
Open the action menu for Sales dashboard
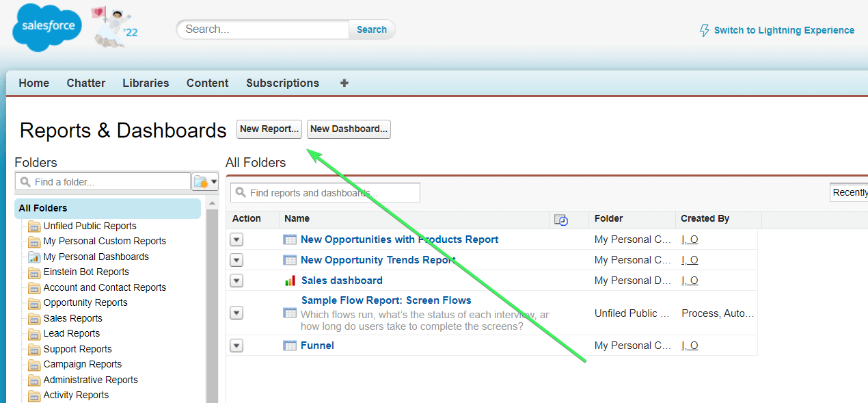(236, 281)
